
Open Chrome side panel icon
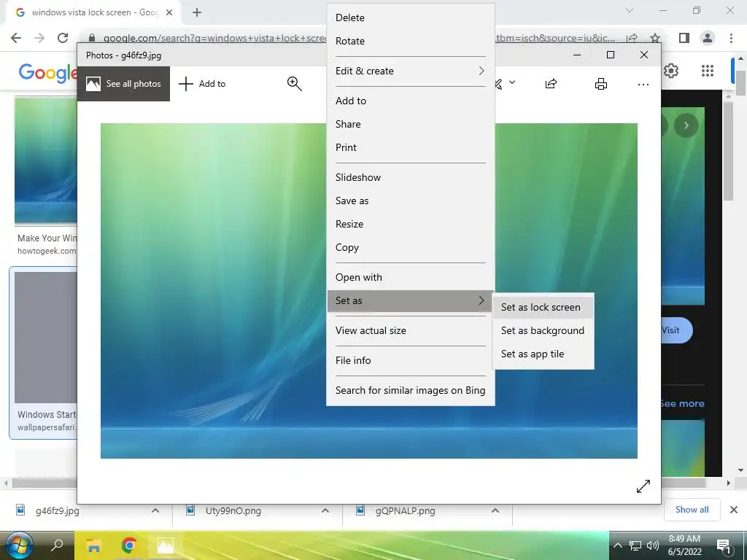[684, 38]
